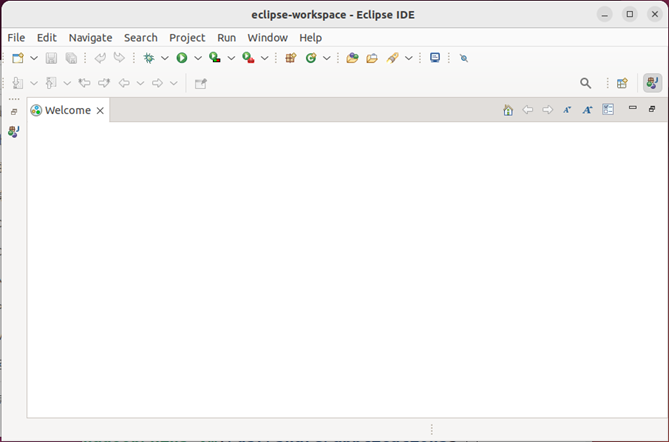Expand the Debug configurations dropdown
669x442 pixels.
(165, 58)
